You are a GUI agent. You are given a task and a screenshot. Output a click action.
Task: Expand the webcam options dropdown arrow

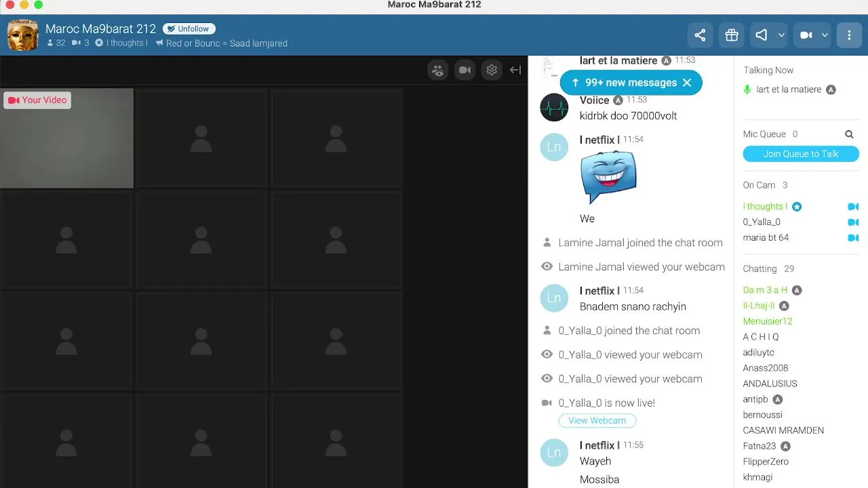click(x=825, y=35)
